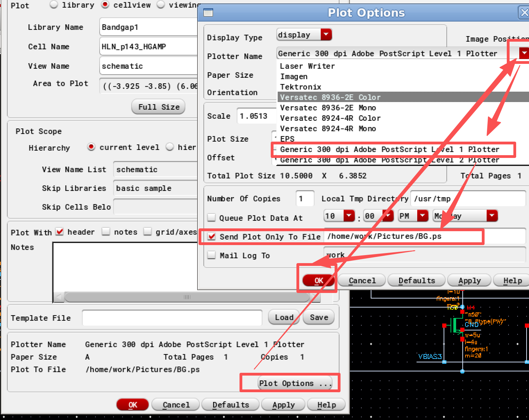Click the View Name List field
Viewport: 529px width, 420px height.
click(156, 169)
